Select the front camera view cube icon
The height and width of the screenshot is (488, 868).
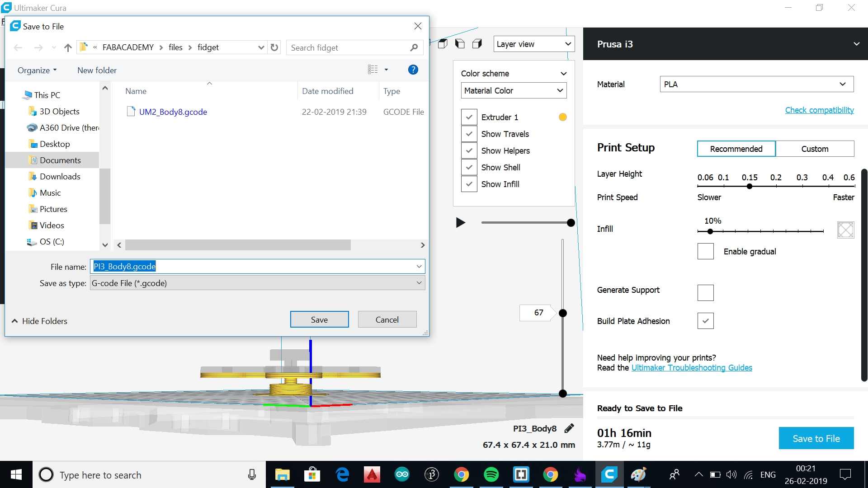(x=443, y=44)
